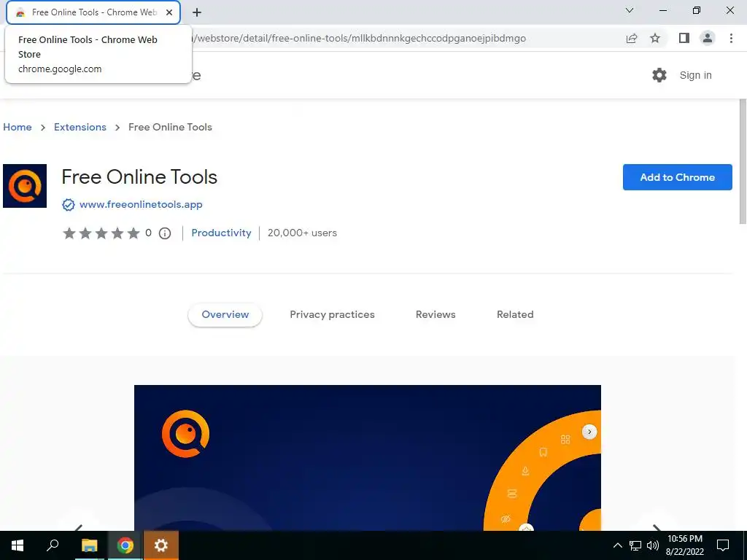Open the notification center icon
Image resolution: width=747 pixels, height=560 pixels.
coord(723,545)
